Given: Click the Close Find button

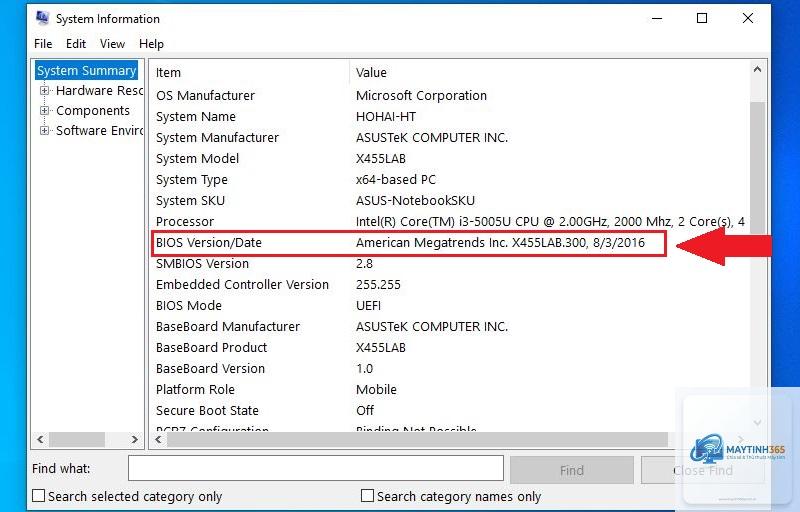Looking at the screenshot, I should (x=703, y=470).
